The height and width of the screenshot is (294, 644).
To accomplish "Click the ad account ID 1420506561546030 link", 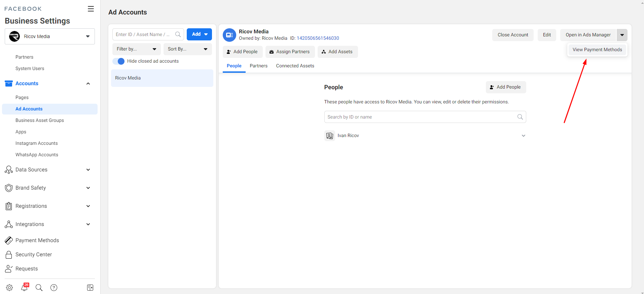I will pyautogui.click(x=318, y=38).
